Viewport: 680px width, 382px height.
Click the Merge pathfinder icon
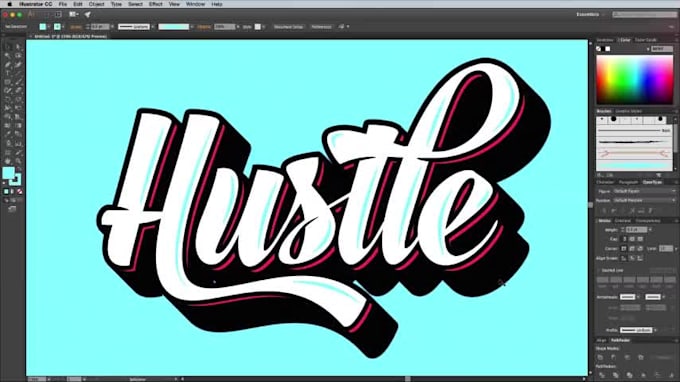click(x=629, y=375)
